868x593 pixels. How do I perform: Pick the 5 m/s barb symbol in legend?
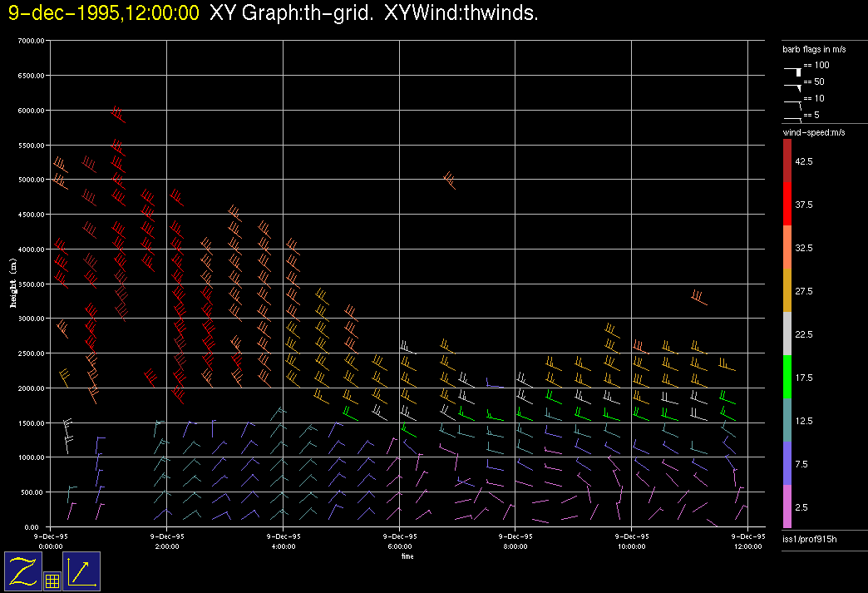coord(793,119)
